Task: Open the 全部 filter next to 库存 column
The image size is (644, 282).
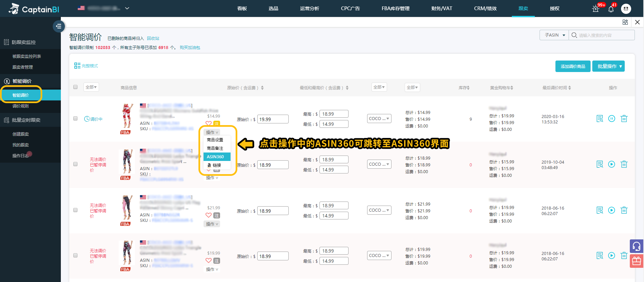Action: click(x=412, y=87)
